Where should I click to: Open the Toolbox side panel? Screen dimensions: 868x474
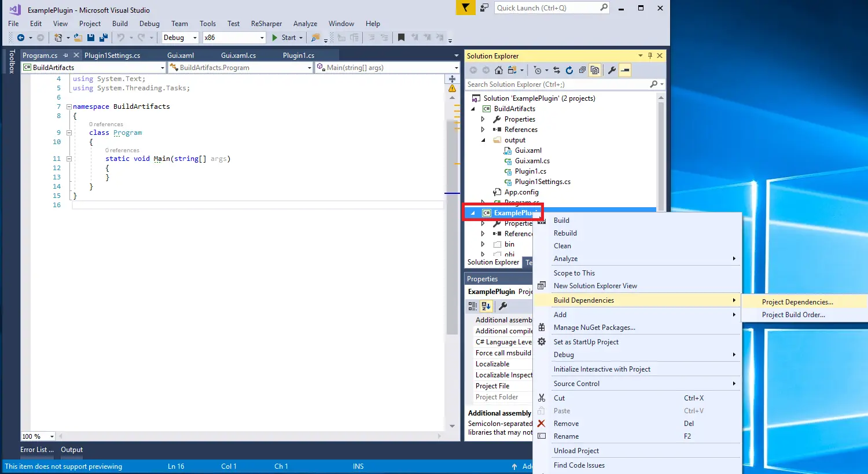11,61
